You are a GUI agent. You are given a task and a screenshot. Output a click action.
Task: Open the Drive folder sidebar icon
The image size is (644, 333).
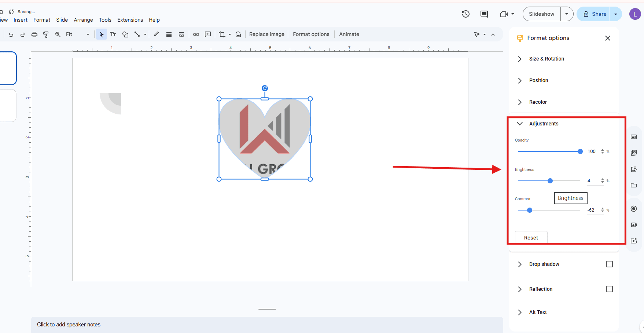(x=634, y=185)
